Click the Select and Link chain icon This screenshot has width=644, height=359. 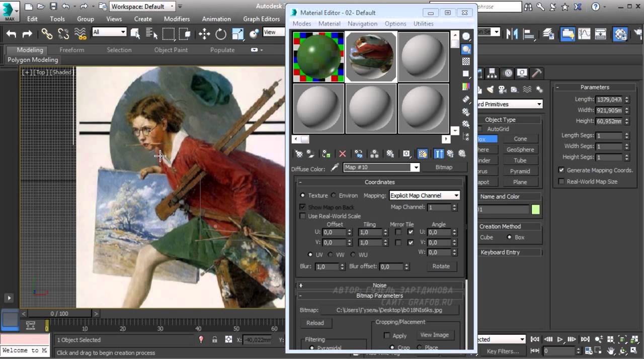pos(47,34)
